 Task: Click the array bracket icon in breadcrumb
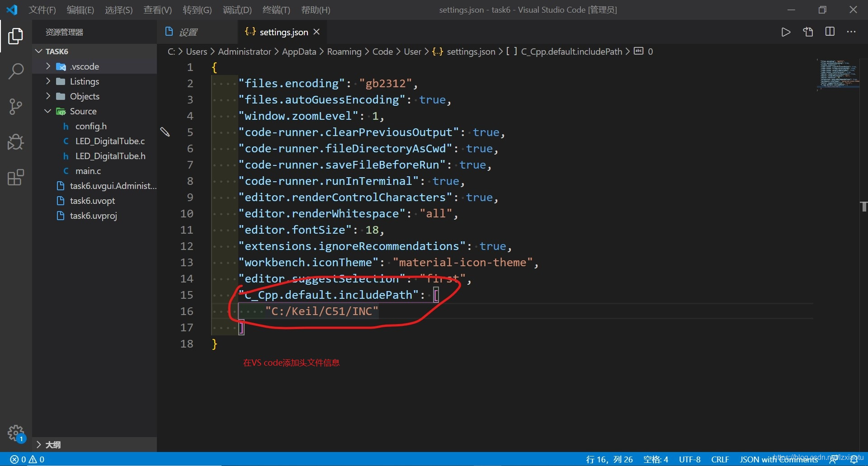click(x=512, y=52)
